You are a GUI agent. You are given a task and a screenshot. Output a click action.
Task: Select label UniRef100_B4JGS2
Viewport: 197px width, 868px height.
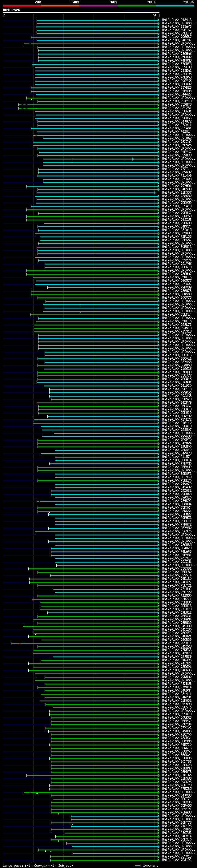click(x=177, y=122)
